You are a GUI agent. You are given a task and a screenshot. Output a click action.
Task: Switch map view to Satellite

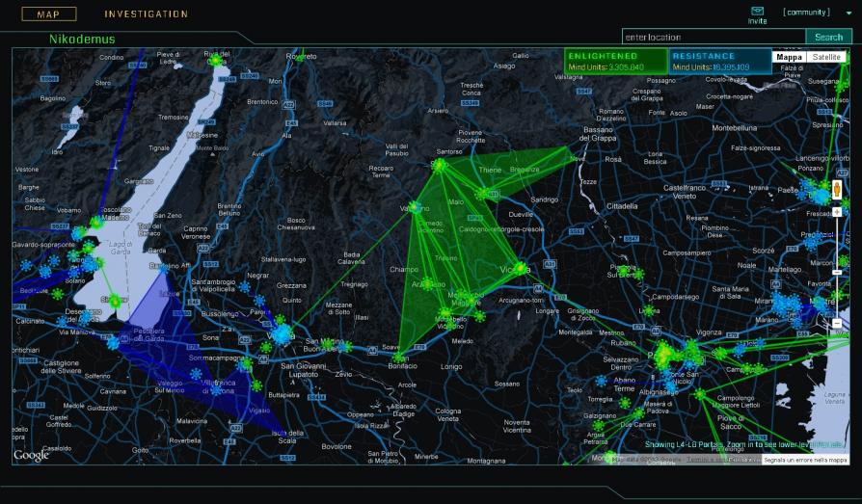(x=826, y=57)
